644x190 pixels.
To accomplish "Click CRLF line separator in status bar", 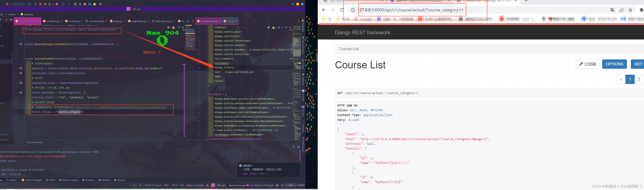I will [x=166, y=185].
